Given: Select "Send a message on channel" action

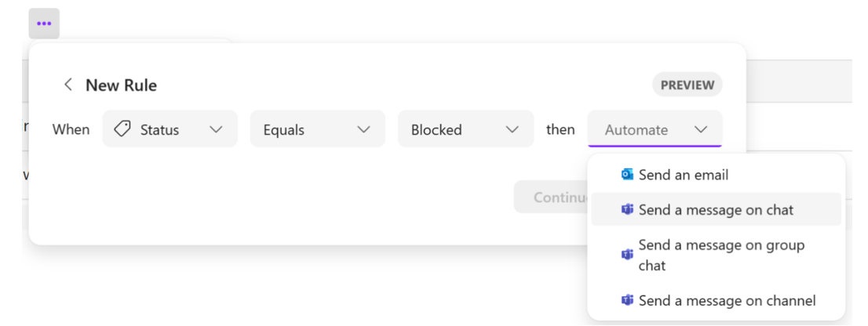Looking at the screenshot, I should click(727, 301).
